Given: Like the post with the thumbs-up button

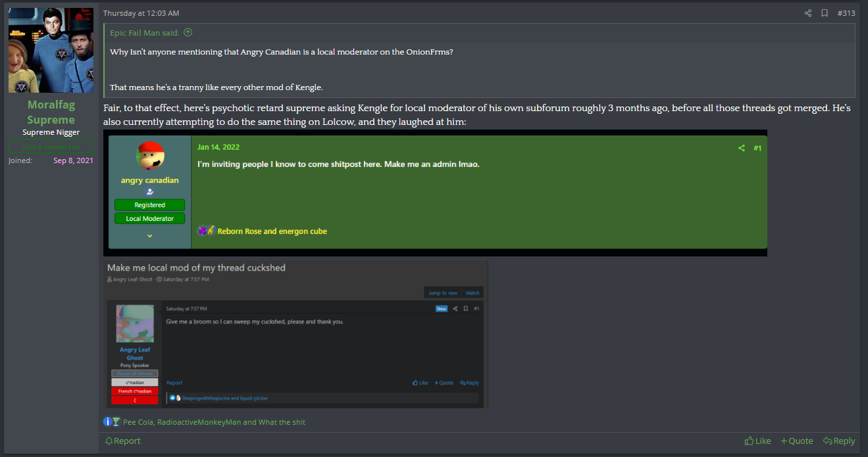Looking at the screenshot, I should pos(757,441).
